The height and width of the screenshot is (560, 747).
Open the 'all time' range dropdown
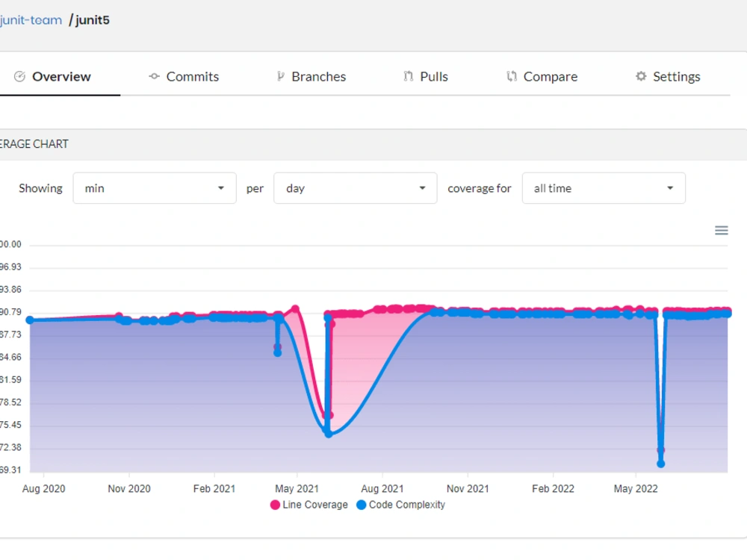tap(604, 188)
